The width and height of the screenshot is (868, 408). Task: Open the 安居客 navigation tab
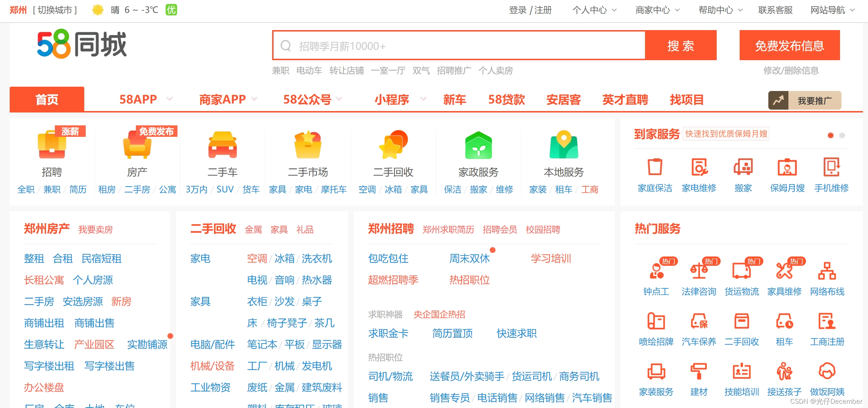point(563,99)
